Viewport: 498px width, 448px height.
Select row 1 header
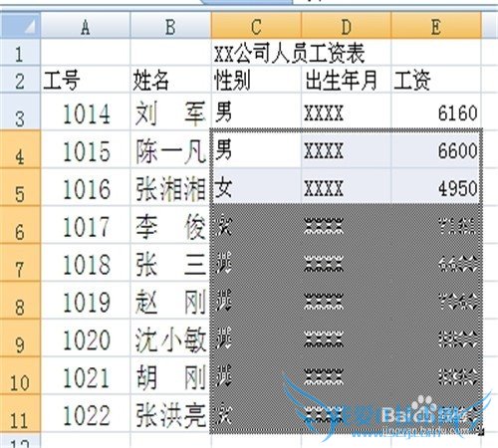coord(20,52)
